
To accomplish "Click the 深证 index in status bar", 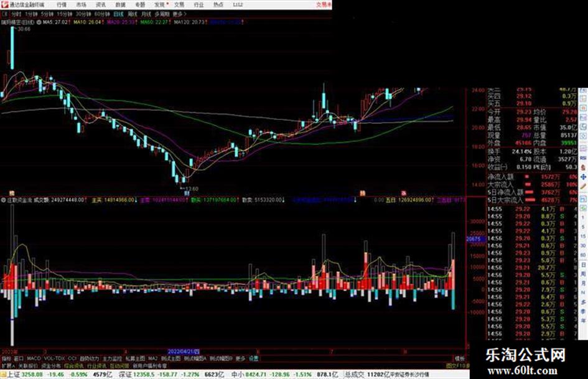I will 125,375.
